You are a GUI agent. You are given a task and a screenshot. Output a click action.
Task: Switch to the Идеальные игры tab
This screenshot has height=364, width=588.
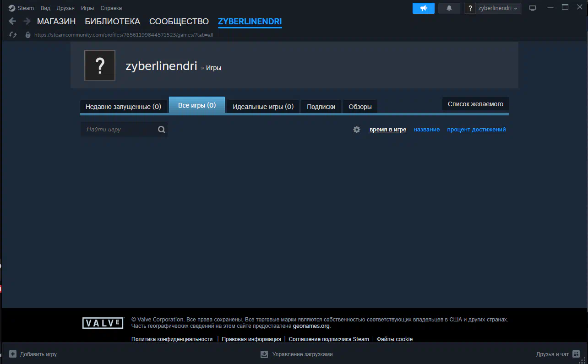tap(263, 107)
